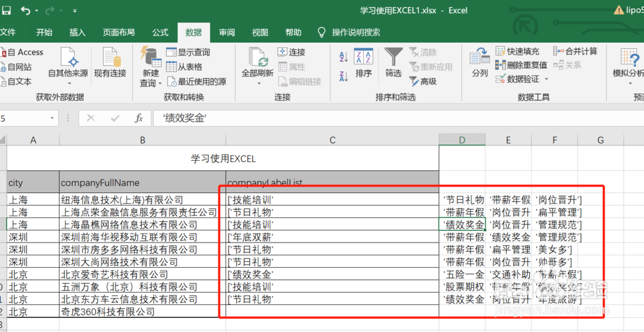Import data with 自网站
Image resolution: width=644 pixels, height=332 pixels.
(16, 67)
